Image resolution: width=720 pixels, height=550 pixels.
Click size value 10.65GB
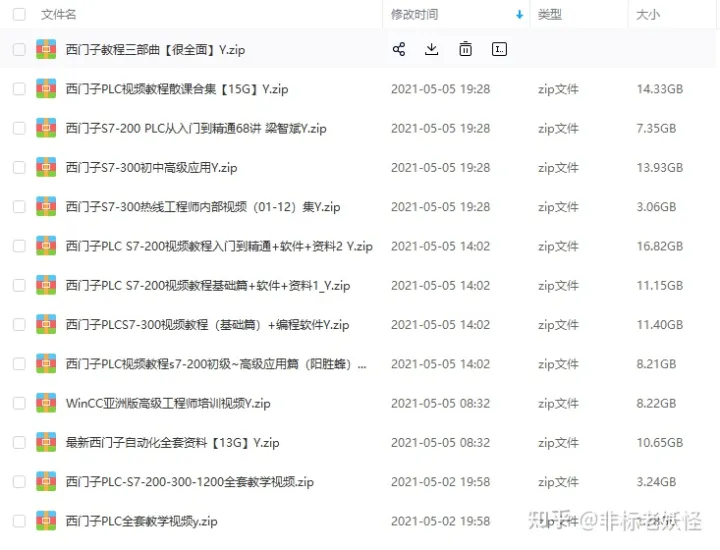659,443
